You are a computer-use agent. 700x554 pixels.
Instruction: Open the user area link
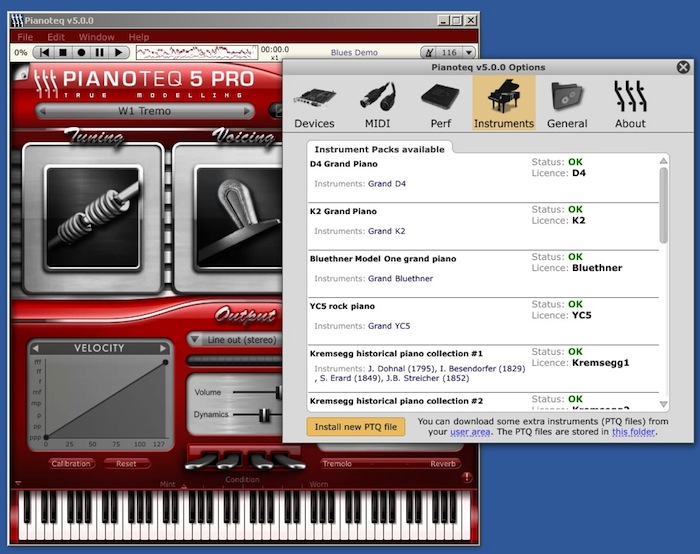pos(470,432)
